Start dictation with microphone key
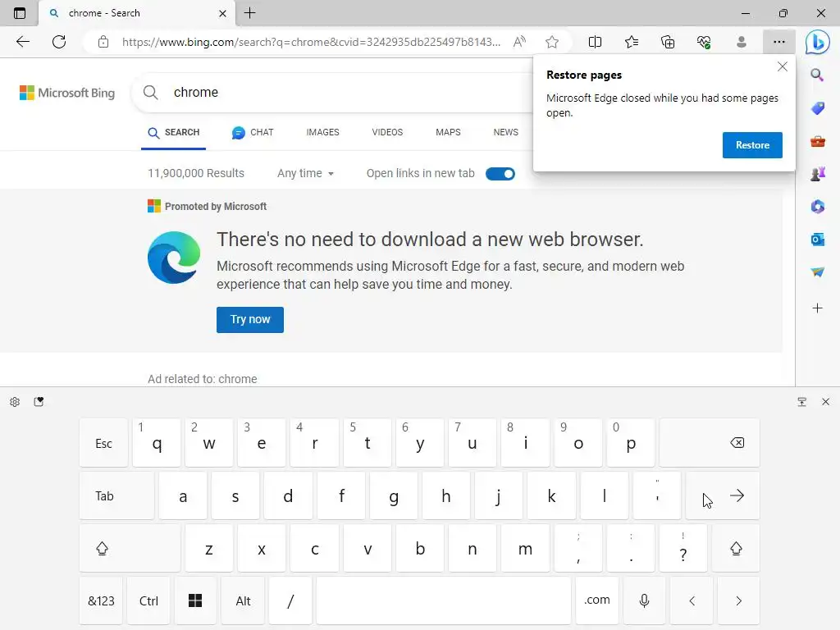The width and height of the screenshot is (840, 630). pos(645,601)
